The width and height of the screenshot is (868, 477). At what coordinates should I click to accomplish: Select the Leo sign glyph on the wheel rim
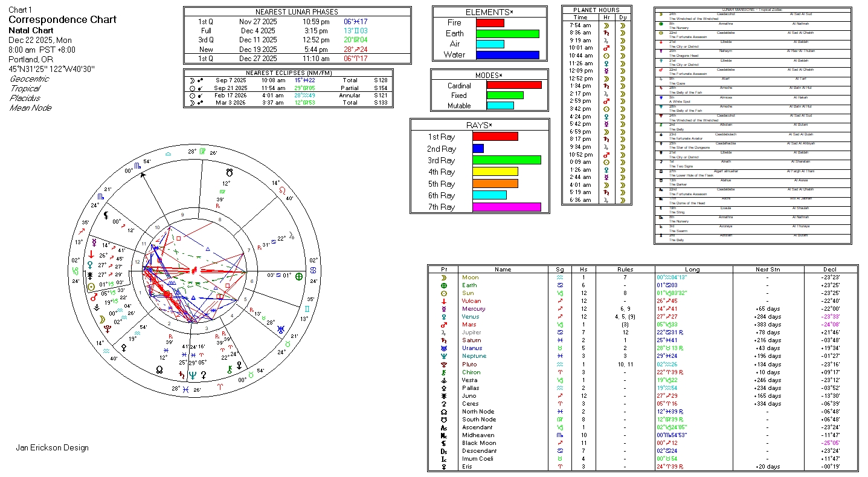tap(281, 190)
